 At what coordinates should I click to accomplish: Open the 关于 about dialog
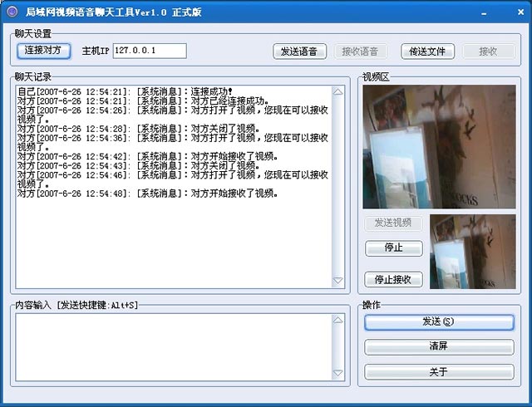(x=438, y=372)
